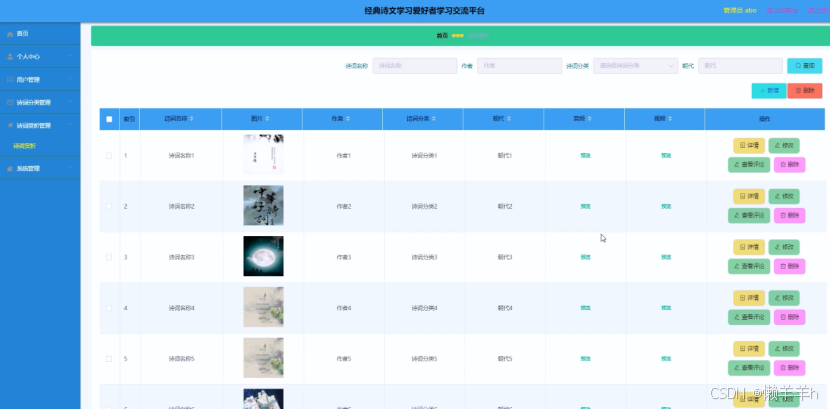Screen dimensions: 831x409
Task: Focus the 作者 search input
Action: click(519, 66)
